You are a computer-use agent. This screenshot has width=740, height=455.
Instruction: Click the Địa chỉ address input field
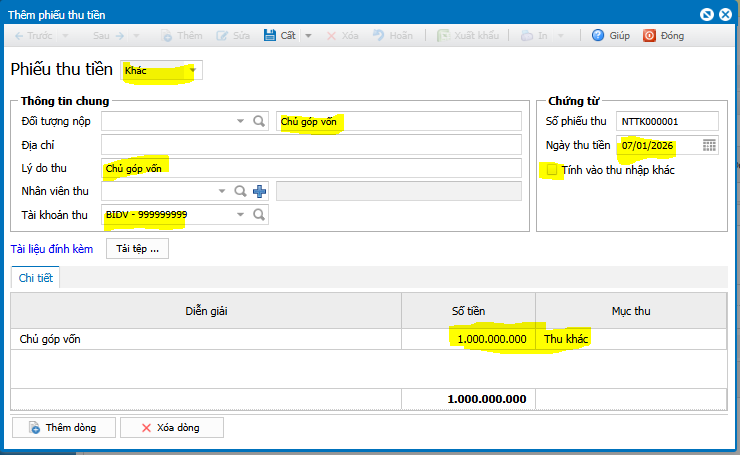point(311,145)
